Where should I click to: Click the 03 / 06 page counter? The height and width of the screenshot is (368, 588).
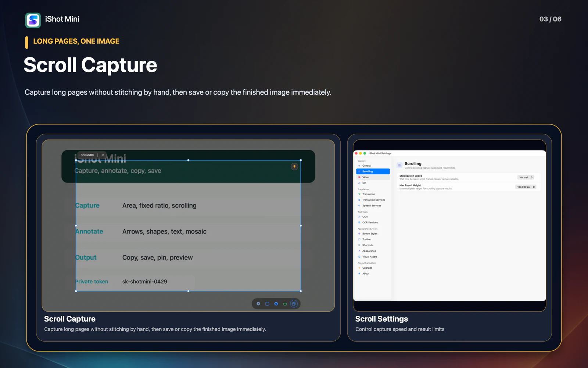click(x=551, y=19)
